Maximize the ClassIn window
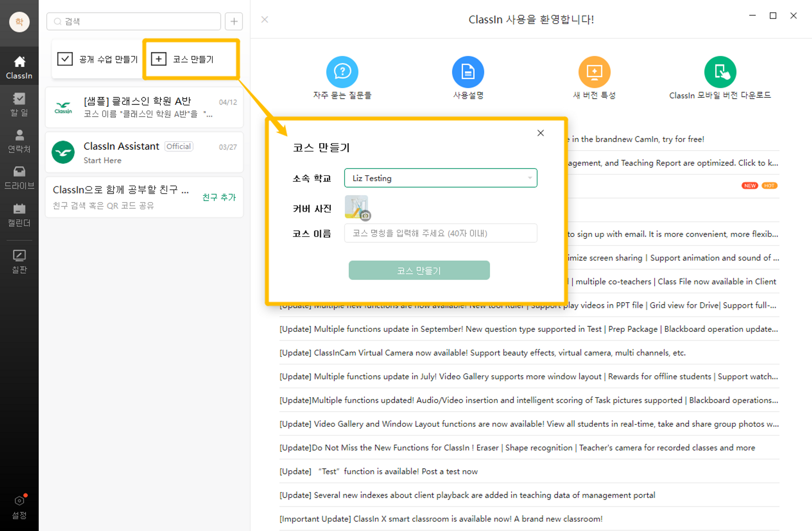 pyautogui.click(x=773, y=15)
